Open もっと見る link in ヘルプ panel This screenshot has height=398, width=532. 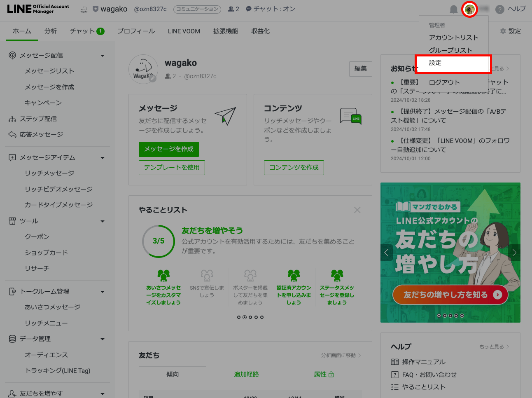(x=494, y=346)
